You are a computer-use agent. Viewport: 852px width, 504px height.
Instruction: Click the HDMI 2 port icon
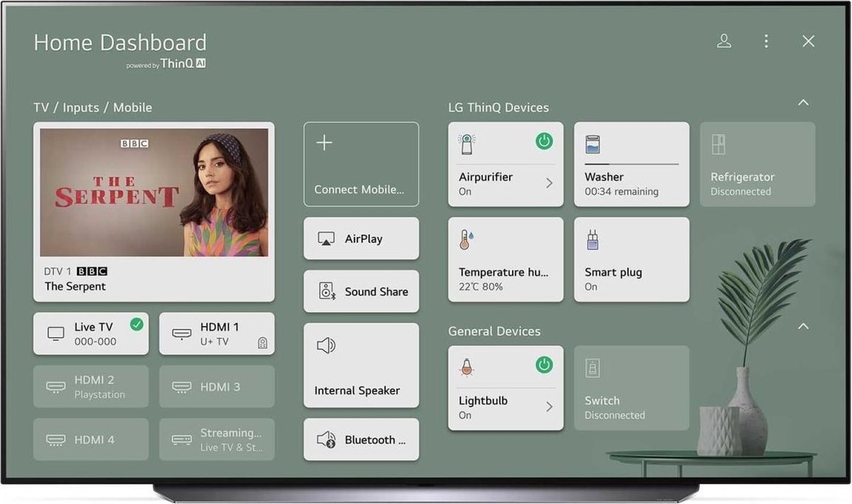click(x=55, y=387)
